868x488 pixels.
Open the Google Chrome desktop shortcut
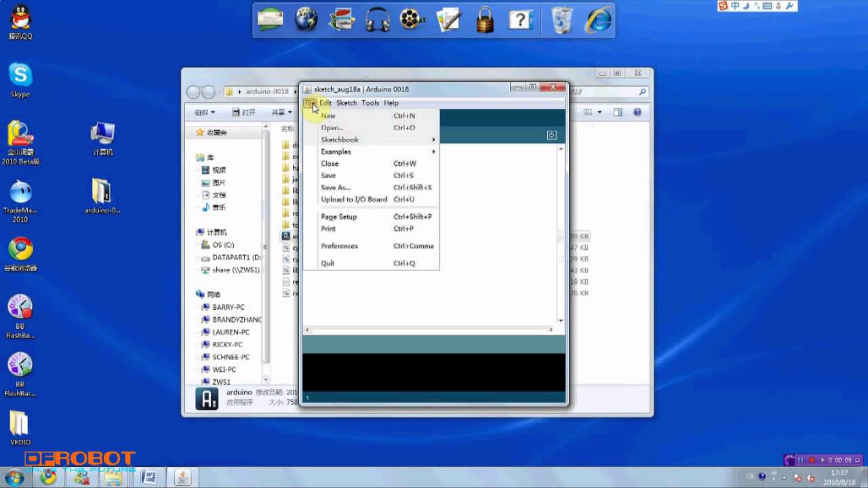(x=20, y=249)
